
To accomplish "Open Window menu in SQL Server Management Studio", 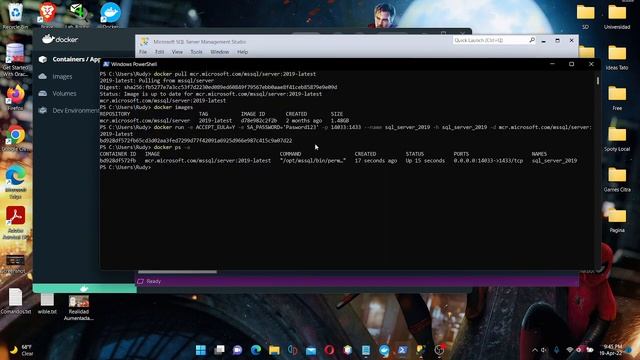I will click(220, 52).
